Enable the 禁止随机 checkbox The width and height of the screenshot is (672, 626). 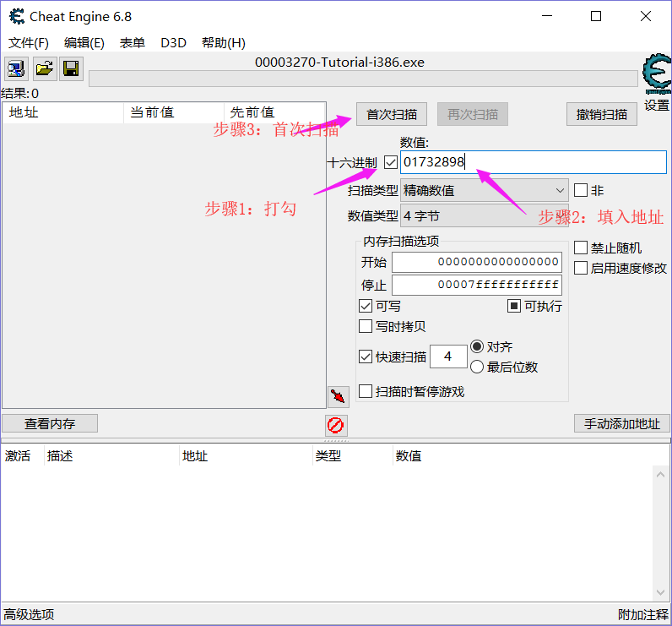[581, 248]
